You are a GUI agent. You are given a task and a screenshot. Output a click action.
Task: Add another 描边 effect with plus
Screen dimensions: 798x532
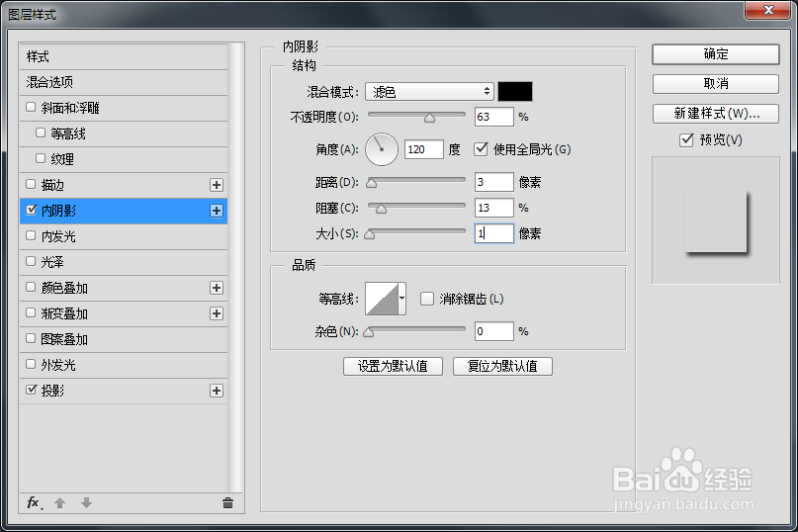[x=217, y=185]
